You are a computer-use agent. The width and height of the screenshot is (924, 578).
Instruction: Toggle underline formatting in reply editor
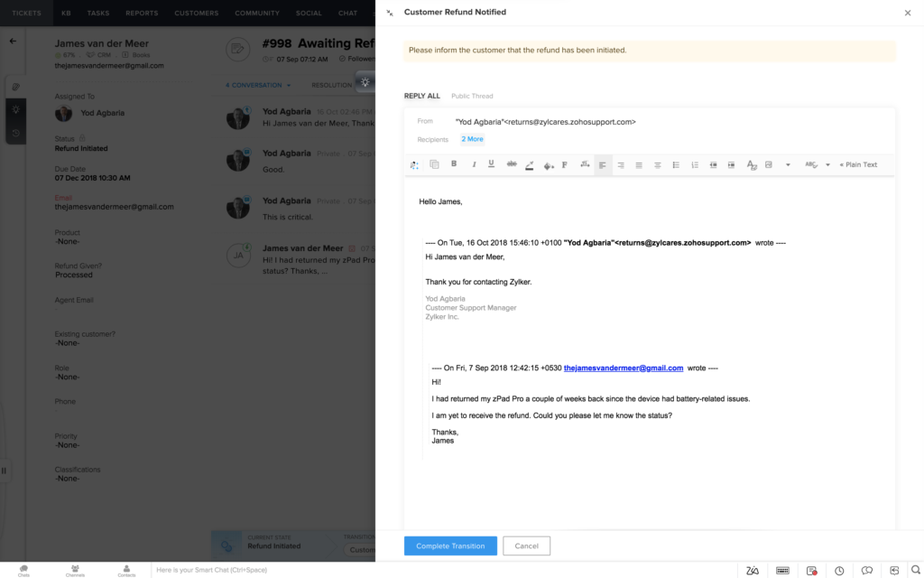click(491, 164)
